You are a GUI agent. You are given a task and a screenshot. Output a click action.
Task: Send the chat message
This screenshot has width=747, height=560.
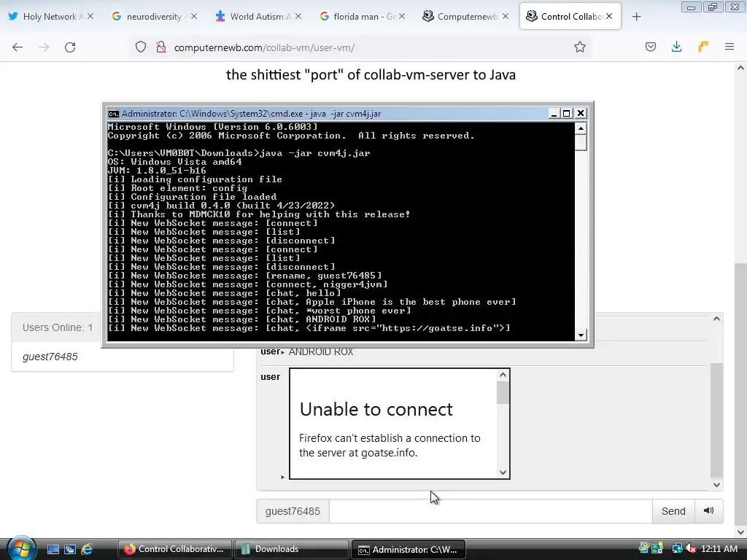[673, 511]
